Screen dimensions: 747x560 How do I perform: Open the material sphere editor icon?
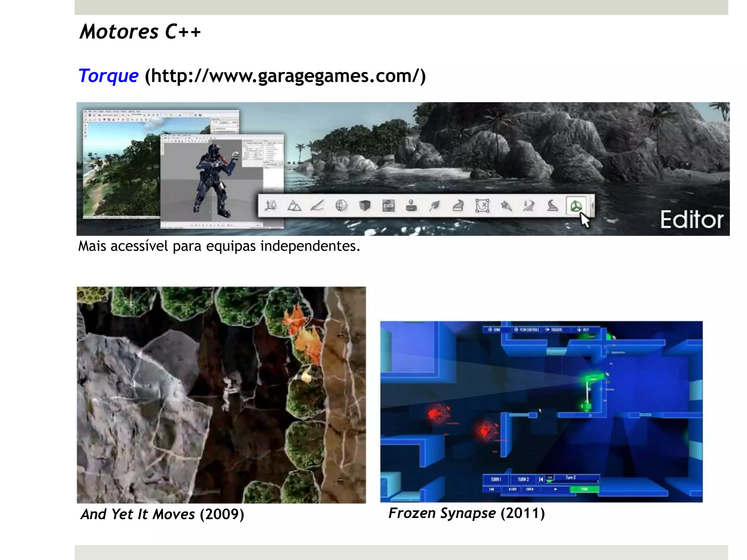tap(341, 206)
